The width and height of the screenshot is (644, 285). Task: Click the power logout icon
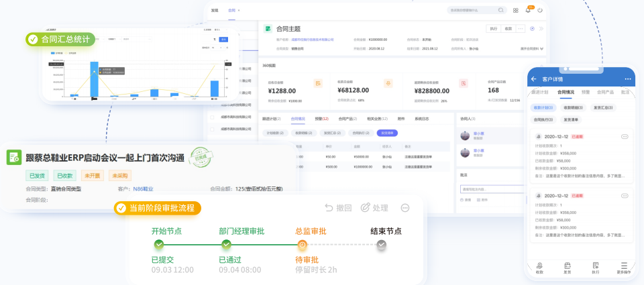pyautogui.click(x=540, y=10)
